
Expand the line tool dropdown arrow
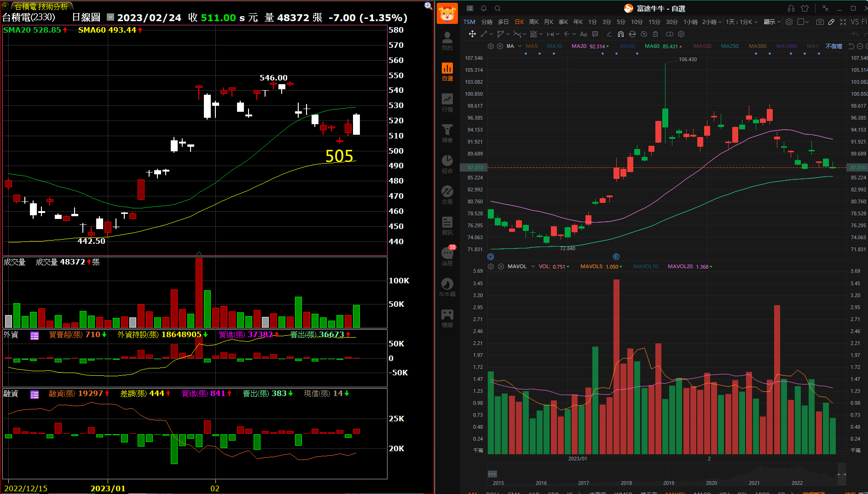[x=492, y=34]
